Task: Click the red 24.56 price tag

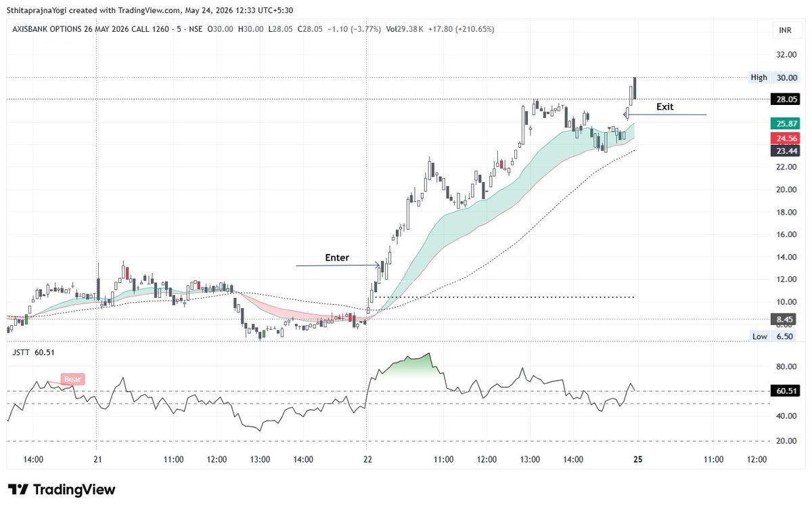Action: [x=785, y=137]
